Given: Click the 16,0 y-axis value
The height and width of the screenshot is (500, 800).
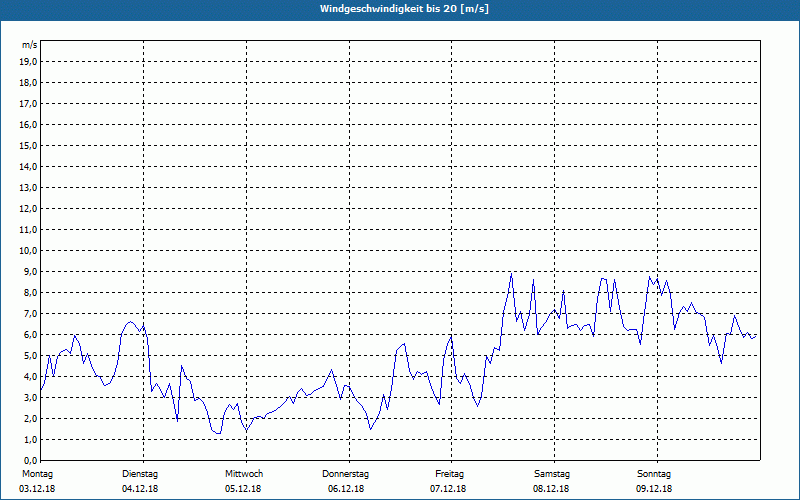Looking at the screenshot, I should [x=28, y=124].
